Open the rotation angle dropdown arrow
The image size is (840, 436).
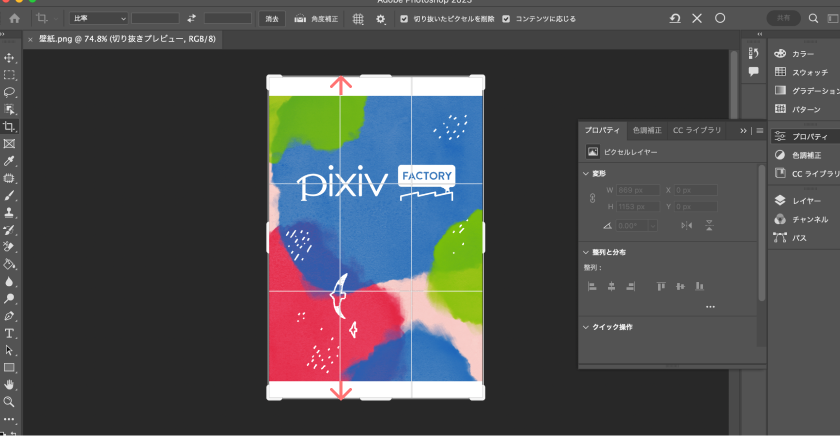(652, 226)
